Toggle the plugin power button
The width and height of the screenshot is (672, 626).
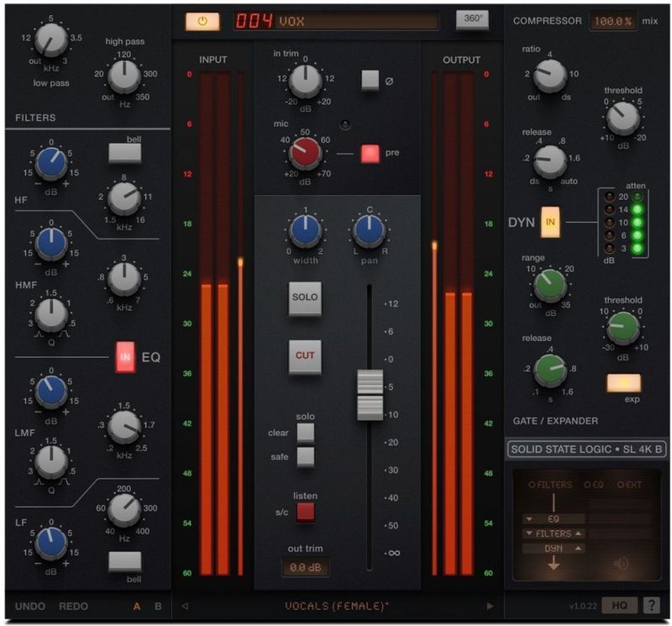tap(202, 21)
